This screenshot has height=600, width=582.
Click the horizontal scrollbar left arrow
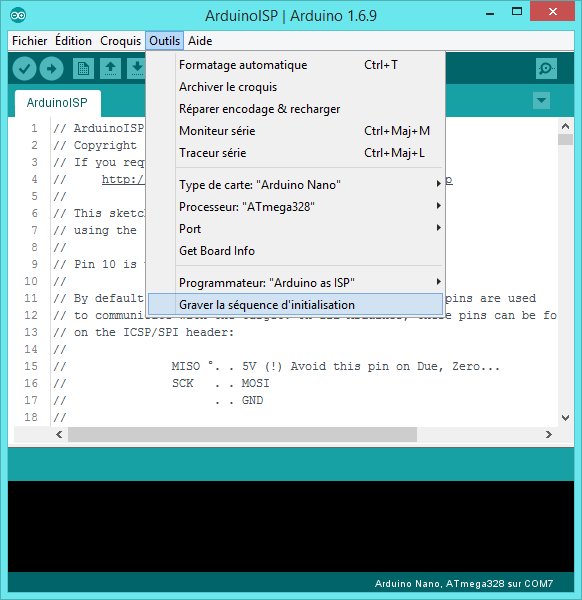coord(59,435)
